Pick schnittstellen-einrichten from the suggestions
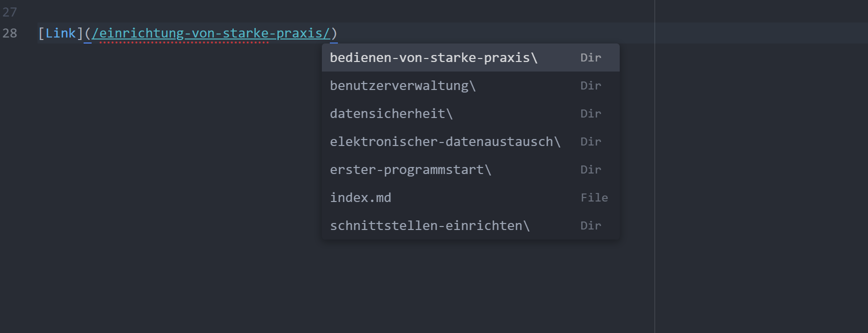 pos(429,226)
